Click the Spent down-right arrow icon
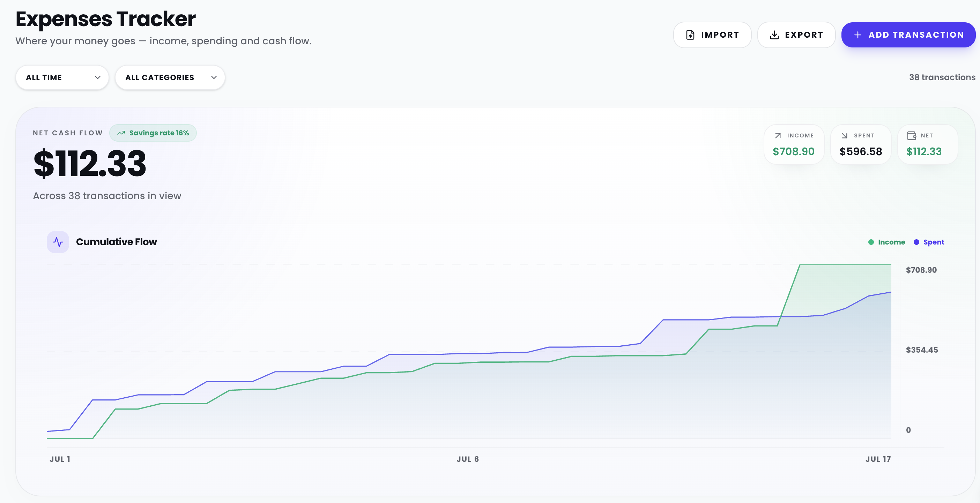 click(845, 136)
